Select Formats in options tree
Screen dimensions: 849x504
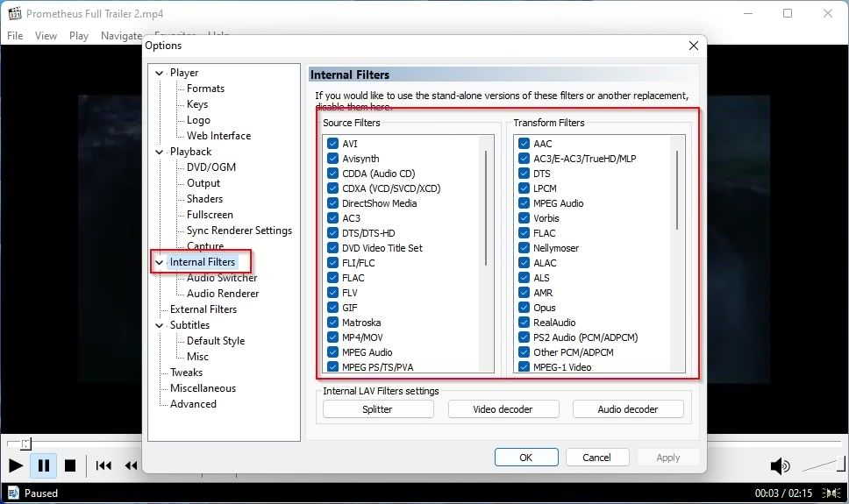tap(205, 89)
